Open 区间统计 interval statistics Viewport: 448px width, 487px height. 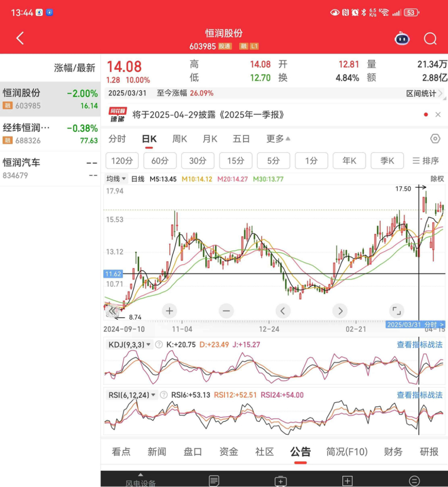tap(424, 94)
